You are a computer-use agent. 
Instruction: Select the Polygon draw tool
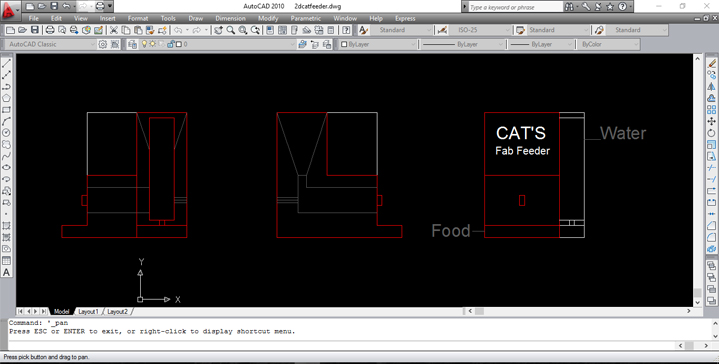(6, 98)
